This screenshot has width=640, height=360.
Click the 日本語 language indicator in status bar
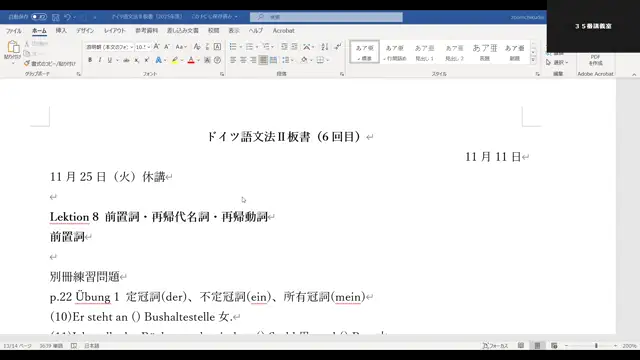[92, 346]
